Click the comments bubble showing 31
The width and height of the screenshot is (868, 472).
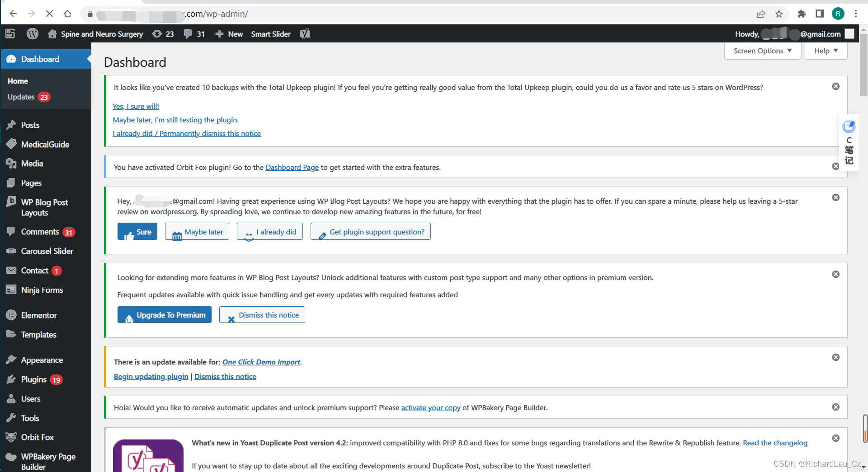(193, 33)
